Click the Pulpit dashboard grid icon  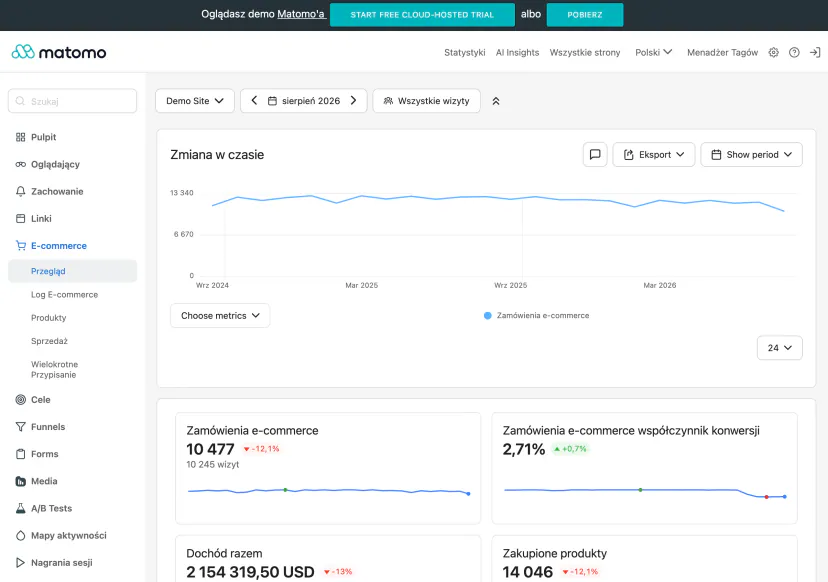pos(21,137)
